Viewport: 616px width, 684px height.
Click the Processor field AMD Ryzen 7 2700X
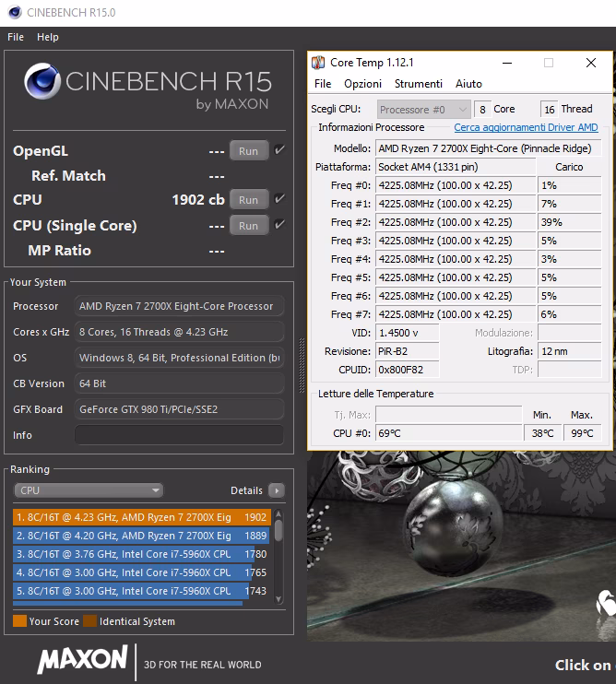(179, 306)
